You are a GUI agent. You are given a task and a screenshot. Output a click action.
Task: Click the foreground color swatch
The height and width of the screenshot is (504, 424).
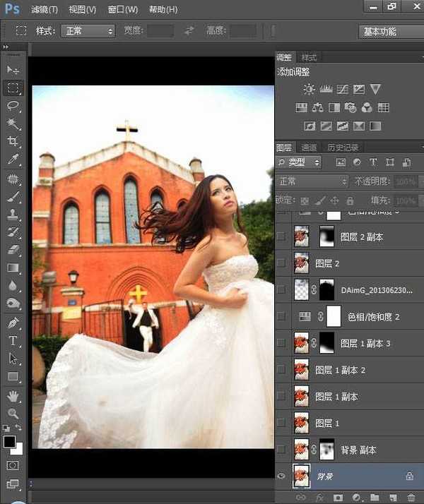pos(10,442)
